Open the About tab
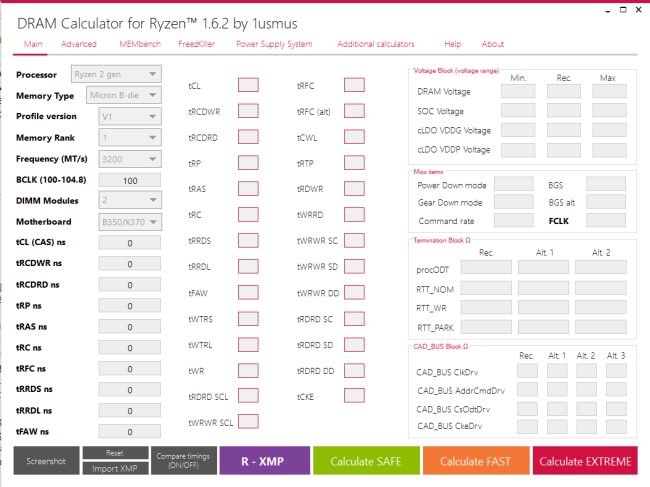This screenshot has width=650, height=487. click(x=492, y=44)
